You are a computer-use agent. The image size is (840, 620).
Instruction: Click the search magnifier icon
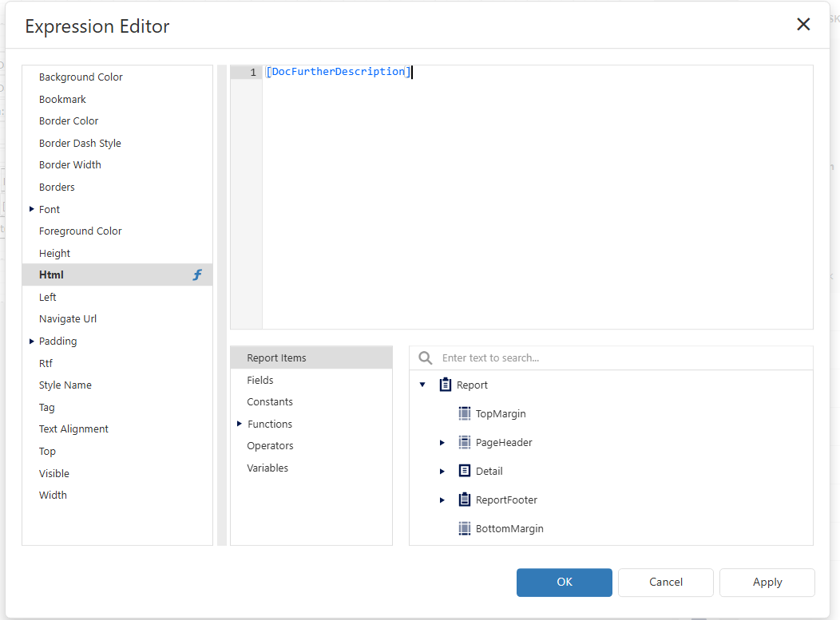426,357
